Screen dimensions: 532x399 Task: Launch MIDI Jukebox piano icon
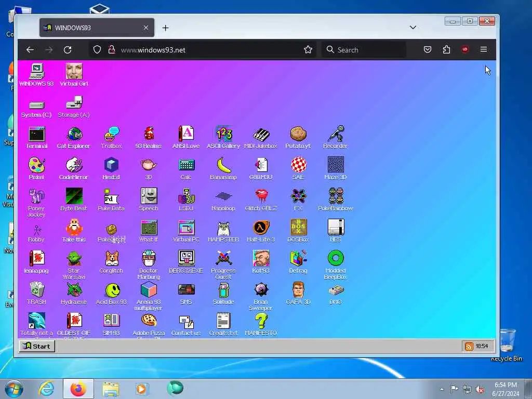click(261, 137)
